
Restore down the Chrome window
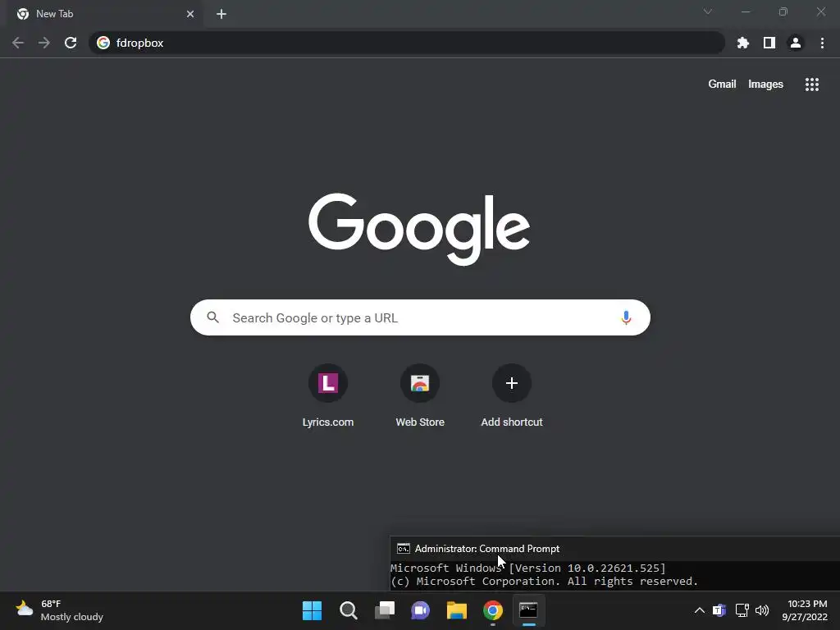pos(783,11)
